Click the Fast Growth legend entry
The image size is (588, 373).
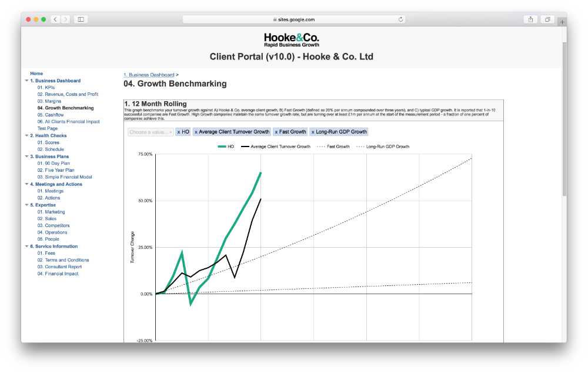click(333, 146)
